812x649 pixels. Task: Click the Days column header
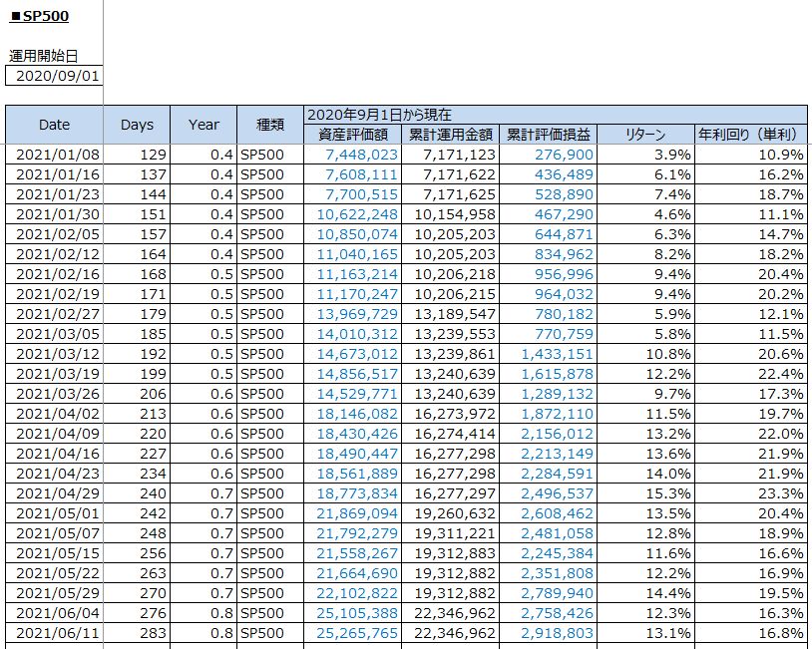[x=137, y=125]
